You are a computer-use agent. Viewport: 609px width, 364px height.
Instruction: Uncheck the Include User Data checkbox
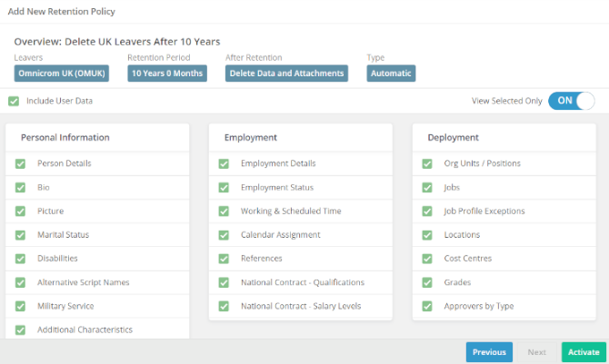pos(13,101)
